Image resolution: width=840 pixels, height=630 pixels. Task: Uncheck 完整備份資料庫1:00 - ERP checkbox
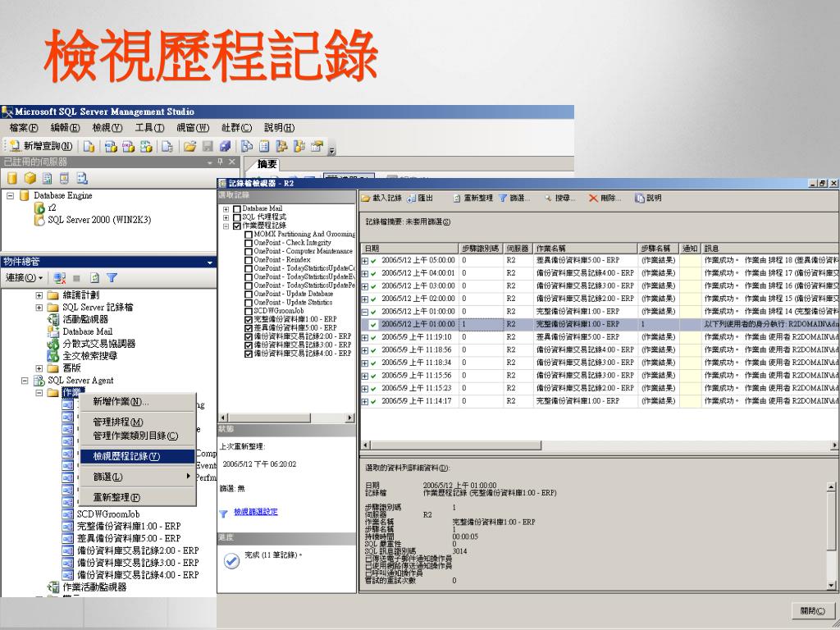tap(248, 320)
